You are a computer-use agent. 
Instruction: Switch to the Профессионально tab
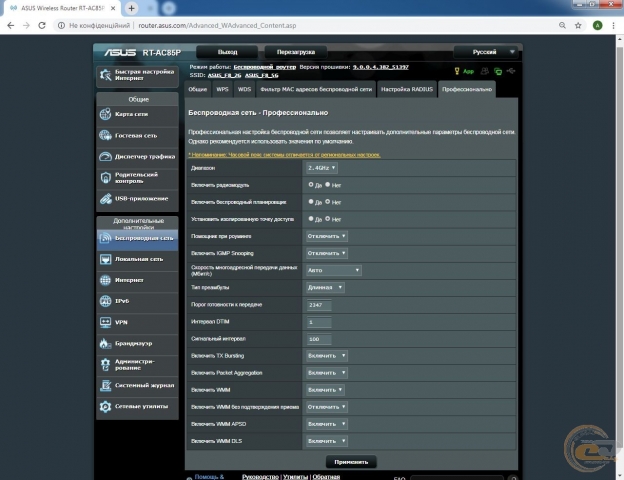467,90
